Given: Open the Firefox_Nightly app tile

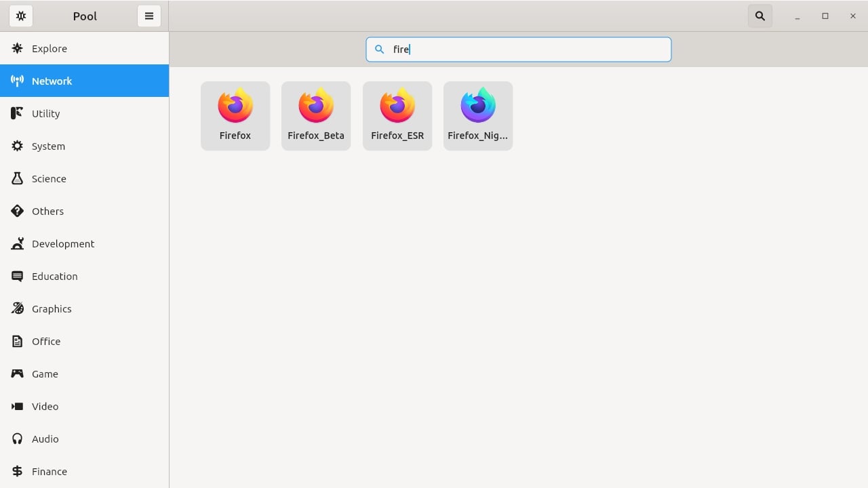Looking at the screenshot, I should point(478,116).
